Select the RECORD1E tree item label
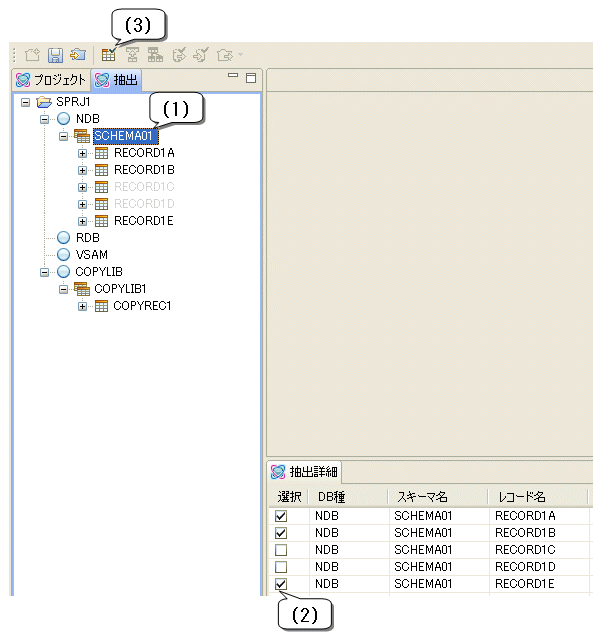 tap(144, 221)
